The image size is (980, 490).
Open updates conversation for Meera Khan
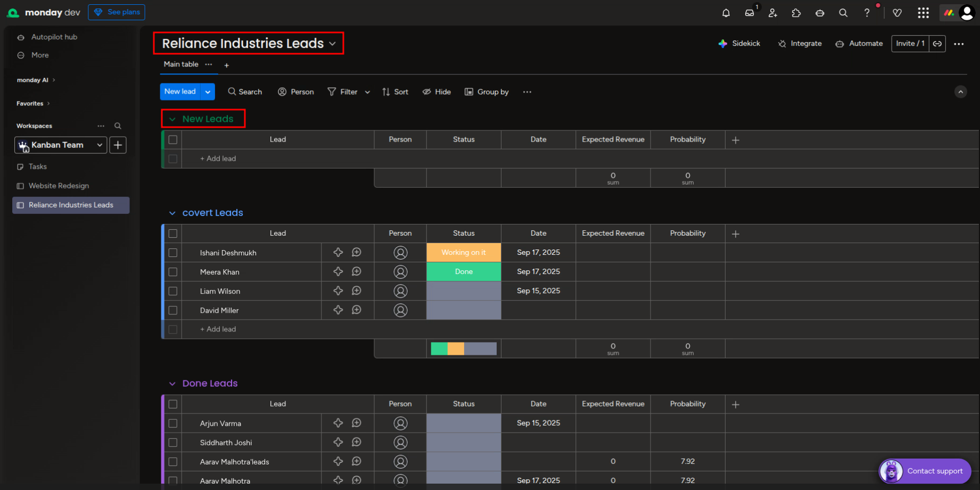pos(357,272)
